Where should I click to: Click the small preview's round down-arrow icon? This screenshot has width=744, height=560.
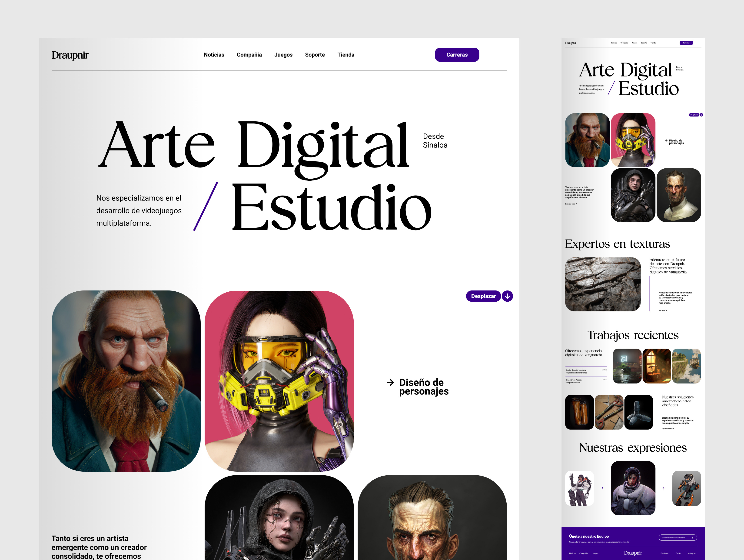point(701,115)
